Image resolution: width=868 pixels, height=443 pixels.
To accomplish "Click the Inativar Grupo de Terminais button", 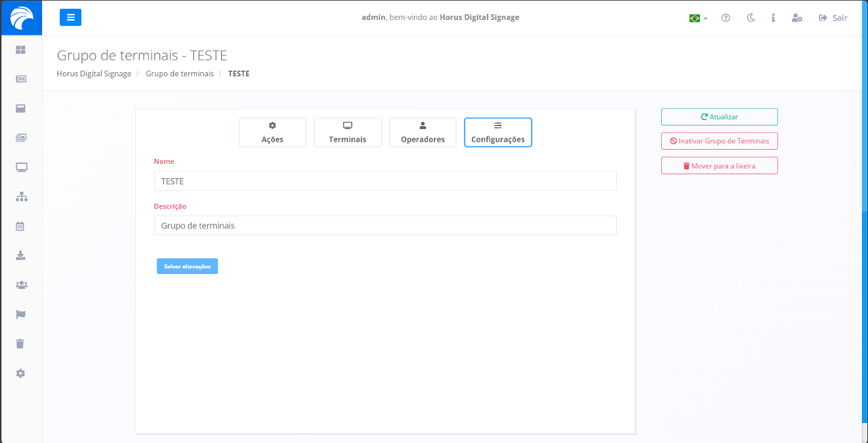I will [719, 141].
